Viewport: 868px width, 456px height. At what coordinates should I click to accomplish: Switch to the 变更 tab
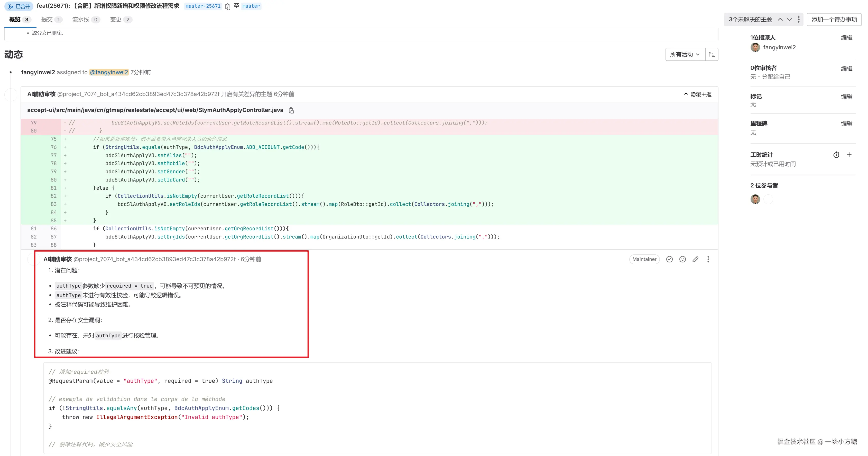[120, 20]
